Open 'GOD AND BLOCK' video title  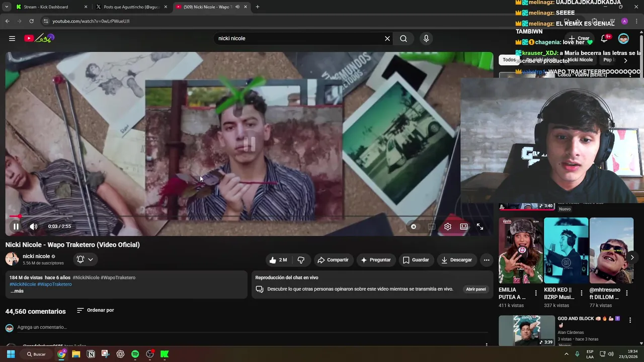click(589, 321)
